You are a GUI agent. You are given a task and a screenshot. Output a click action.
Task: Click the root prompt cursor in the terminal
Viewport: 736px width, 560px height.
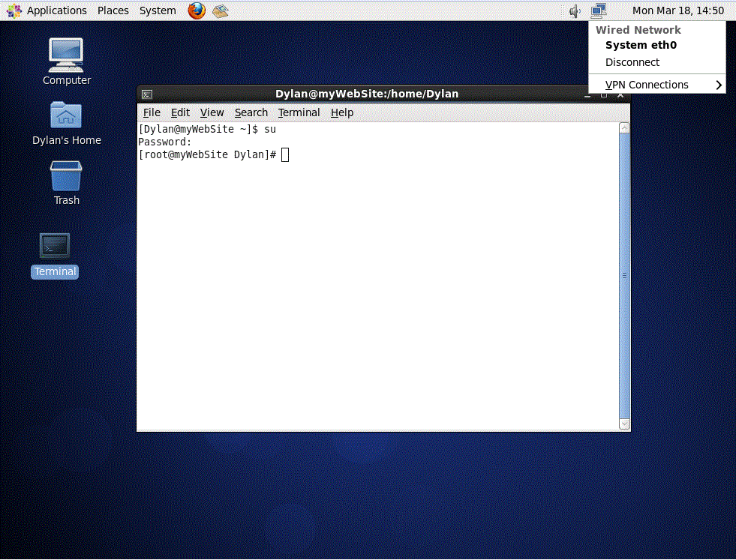[284, 154]
